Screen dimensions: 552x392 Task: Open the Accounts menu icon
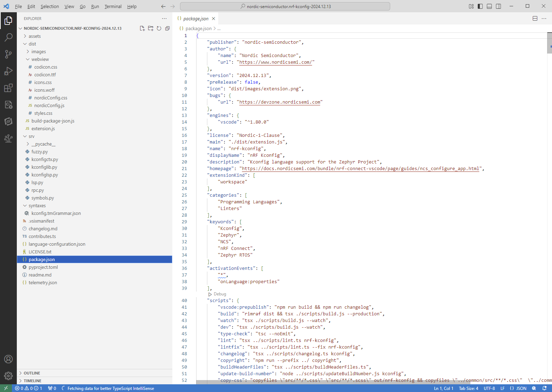(8, 359)
